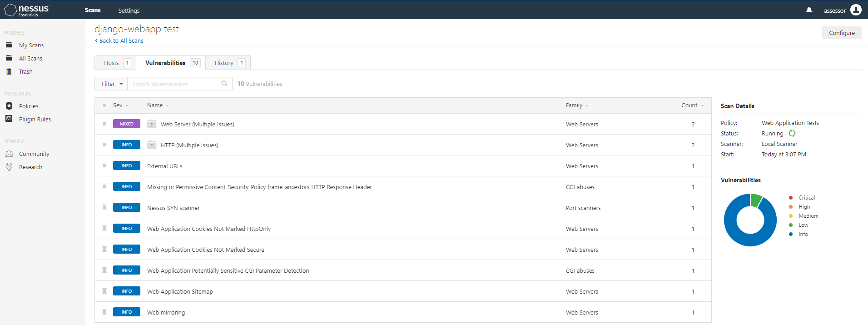Image resolution: width=868 pixels, height=325 pixels.
Task: Click the Nessus Essentials logo
Action: tap(27, 10)
